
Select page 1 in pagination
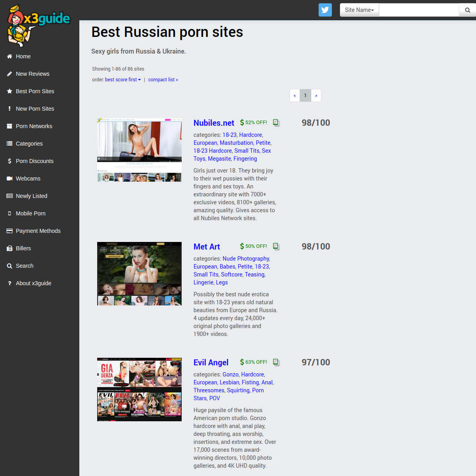305,96
